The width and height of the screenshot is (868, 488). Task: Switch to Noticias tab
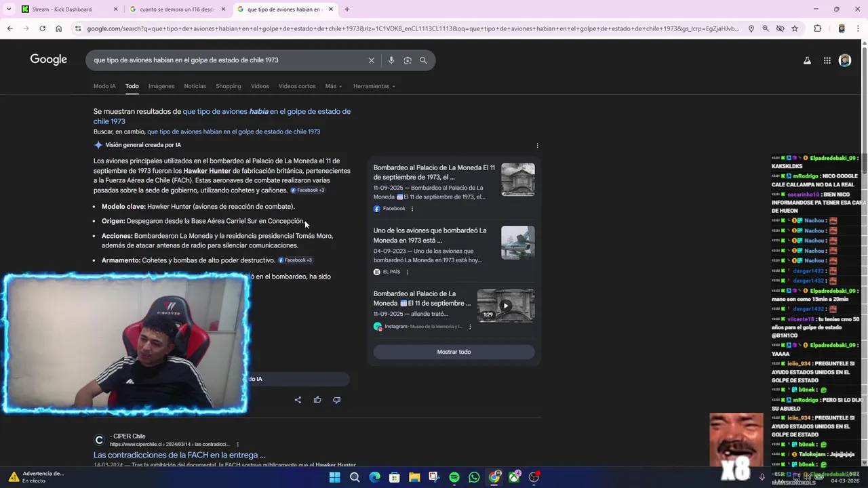[195, 86]
